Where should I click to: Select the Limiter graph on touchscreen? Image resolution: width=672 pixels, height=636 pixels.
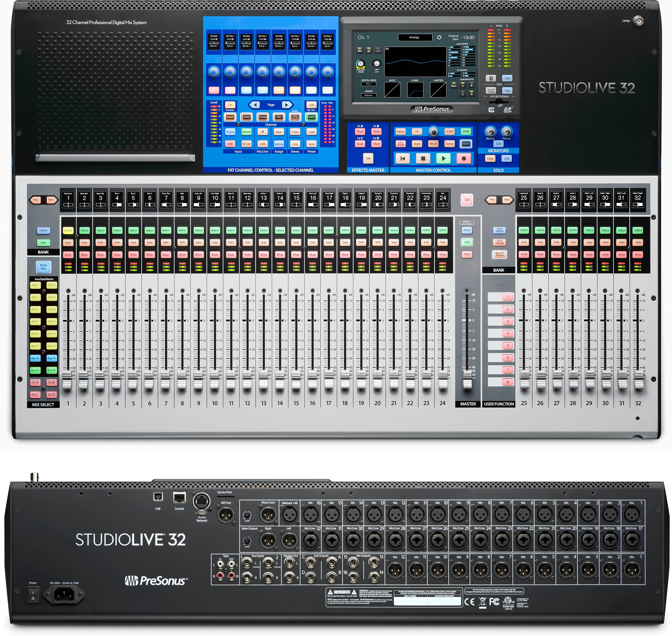[438, 90]
